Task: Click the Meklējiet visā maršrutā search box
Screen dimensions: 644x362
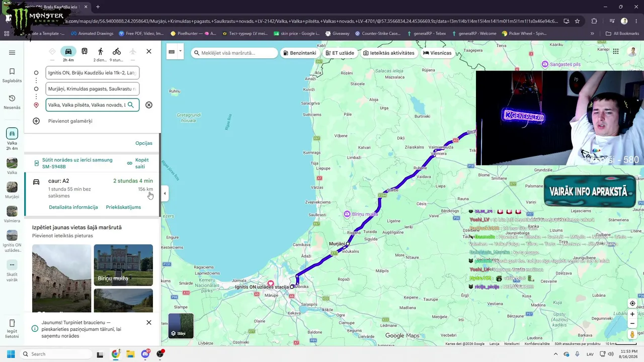Action: pyautogui.click(x=235, y=53)
